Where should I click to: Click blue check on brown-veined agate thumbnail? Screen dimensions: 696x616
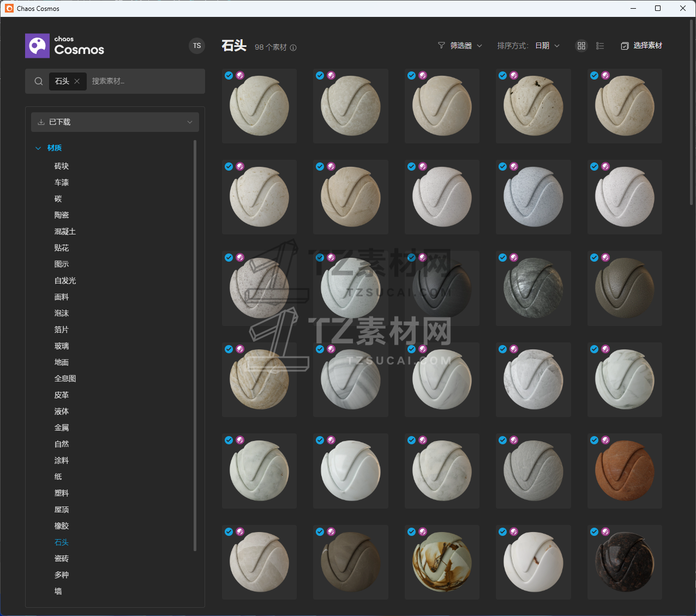click(411, 532)
